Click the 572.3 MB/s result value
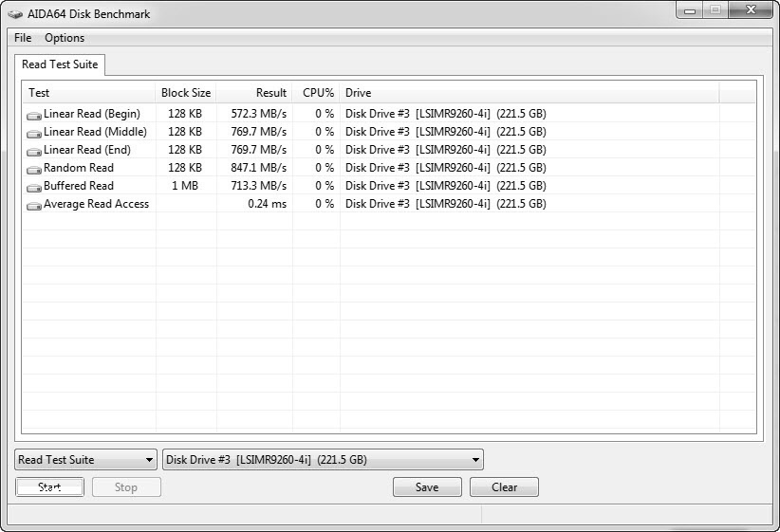 click(x=259, y=114)
